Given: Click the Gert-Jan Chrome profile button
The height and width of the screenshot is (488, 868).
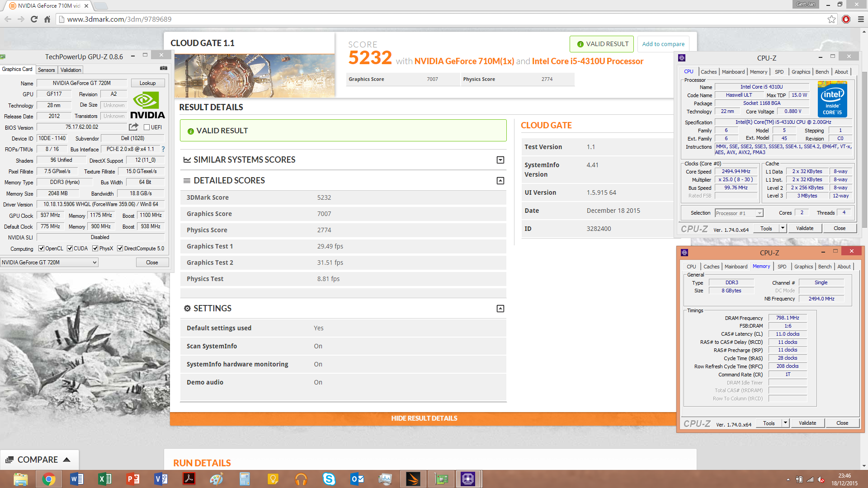Looking at the screenshot, I should point(806,4).
